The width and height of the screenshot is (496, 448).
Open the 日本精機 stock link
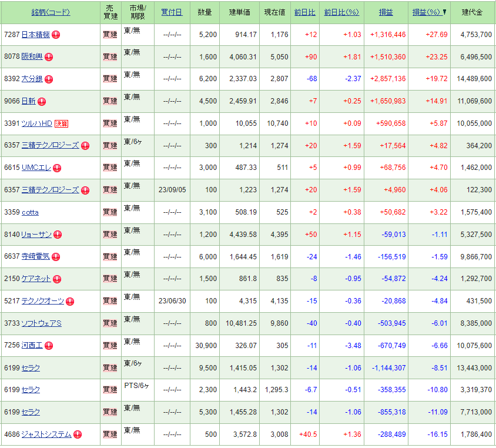(35, 35)
